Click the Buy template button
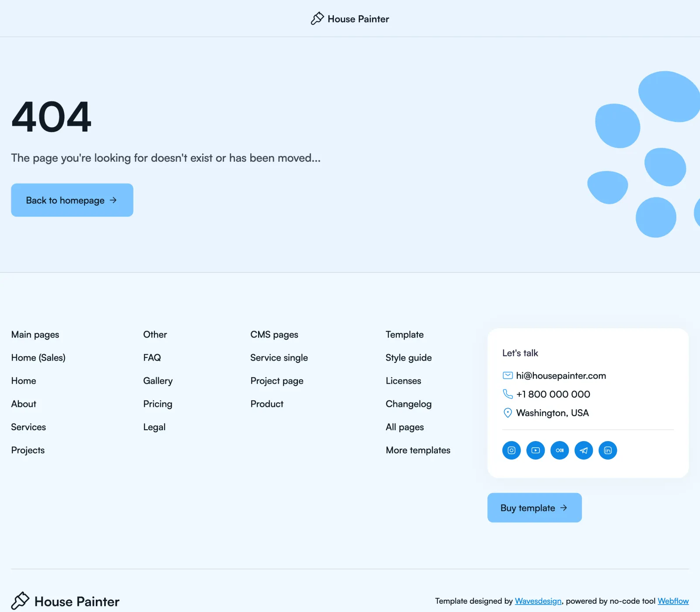700x612 pixels. (x=535, y=508)
